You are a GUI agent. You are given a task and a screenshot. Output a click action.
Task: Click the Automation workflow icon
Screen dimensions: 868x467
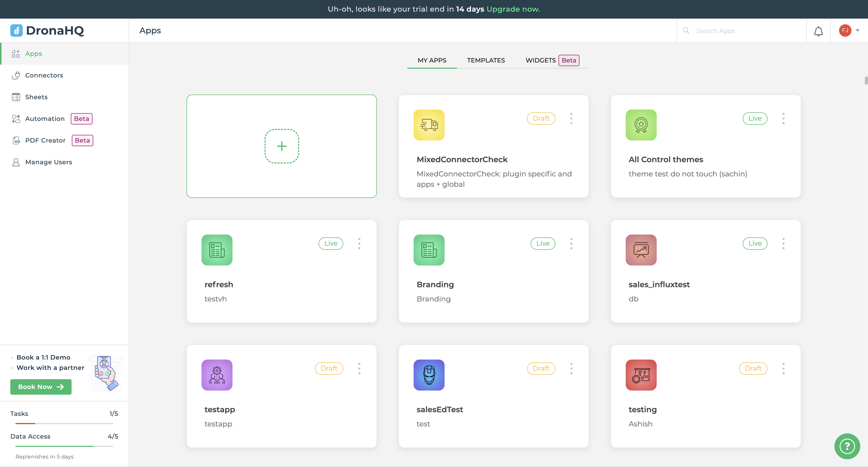pos(16,119)
